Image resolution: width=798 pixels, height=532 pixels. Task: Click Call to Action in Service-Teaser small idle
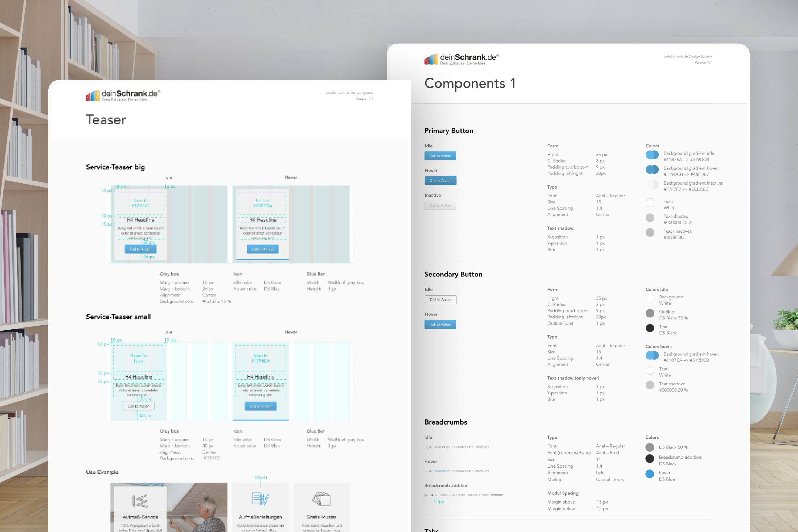tap(138, 406)
